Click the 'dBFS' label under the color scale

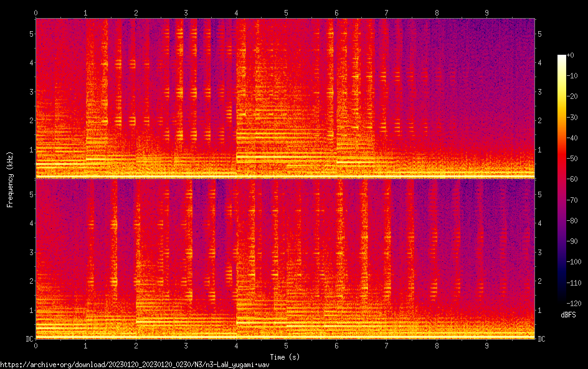[x=567, y=316]
